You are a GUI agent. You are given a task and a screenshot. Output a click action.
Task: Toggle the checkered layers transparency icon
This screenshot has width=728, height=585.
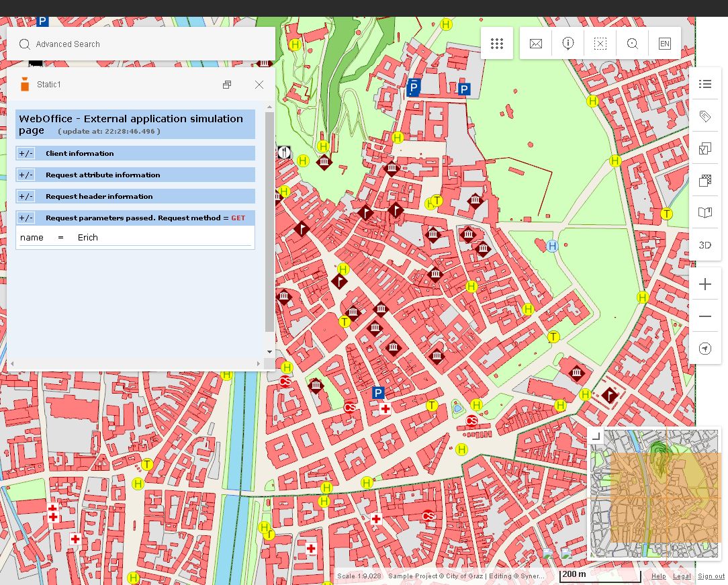tap(704, 181)
